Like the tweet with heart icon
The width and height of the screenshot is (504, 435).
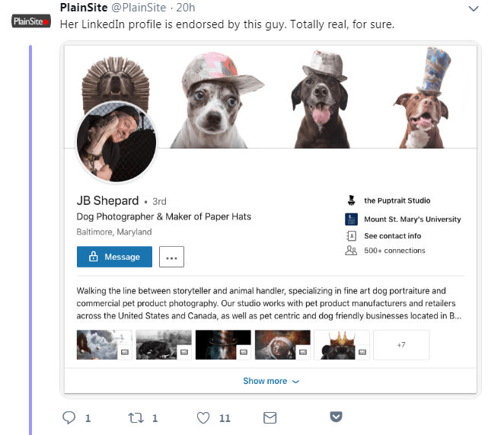[x=203, y=418]
